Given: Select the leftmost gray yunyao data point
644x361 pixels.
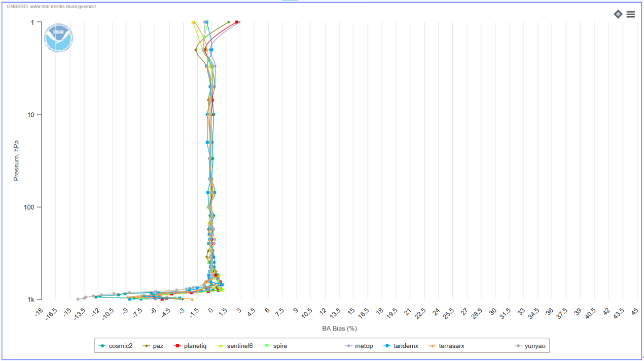Looking at the screenshot, I should [78, 299].
